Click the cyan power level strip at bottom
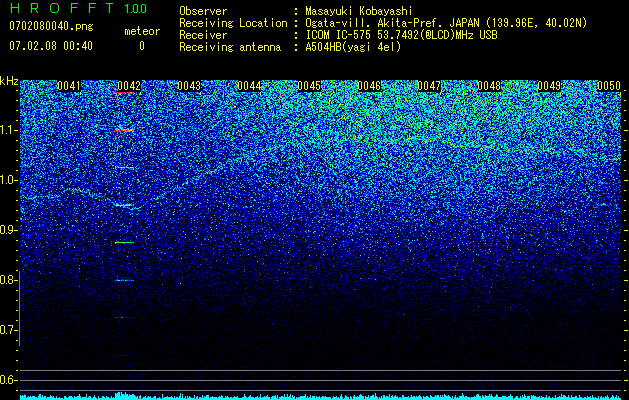Image resolution: width=629 pixels, height=400 pixels. point(321,397)
